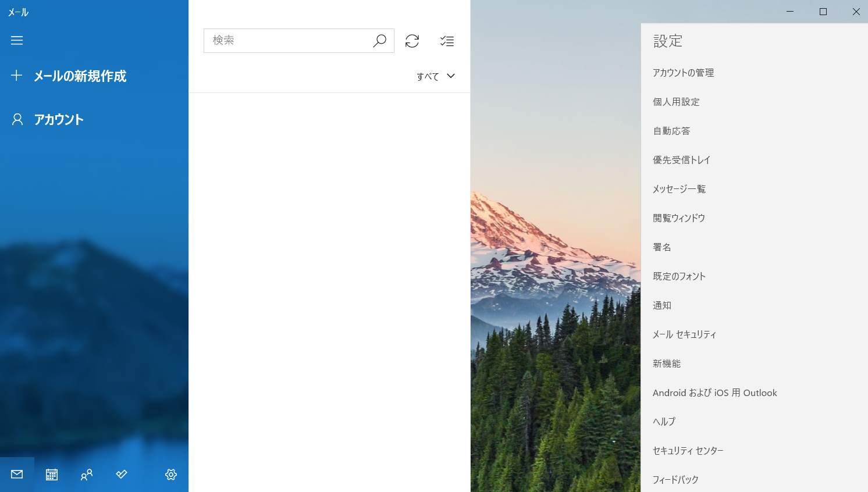Select メッセージ一覧 in settings
868x492 pixels.
tap(755, 189)
